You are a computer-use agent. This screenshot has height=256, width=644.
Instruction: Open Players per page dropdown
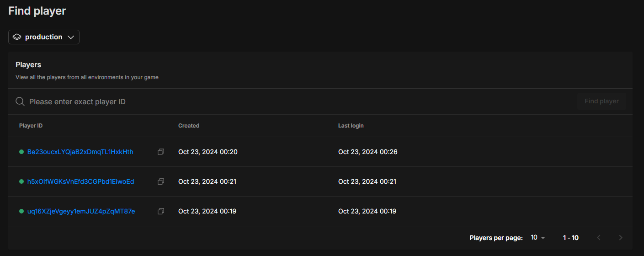click(538, 238)
